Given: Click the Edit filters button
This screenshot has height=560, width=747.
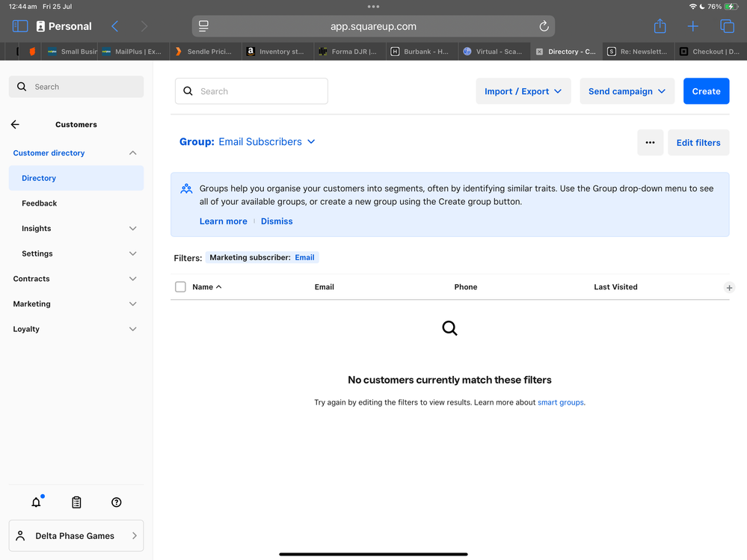Looking at the screenshot, I should pyautogui.click(x=698, y=143).
